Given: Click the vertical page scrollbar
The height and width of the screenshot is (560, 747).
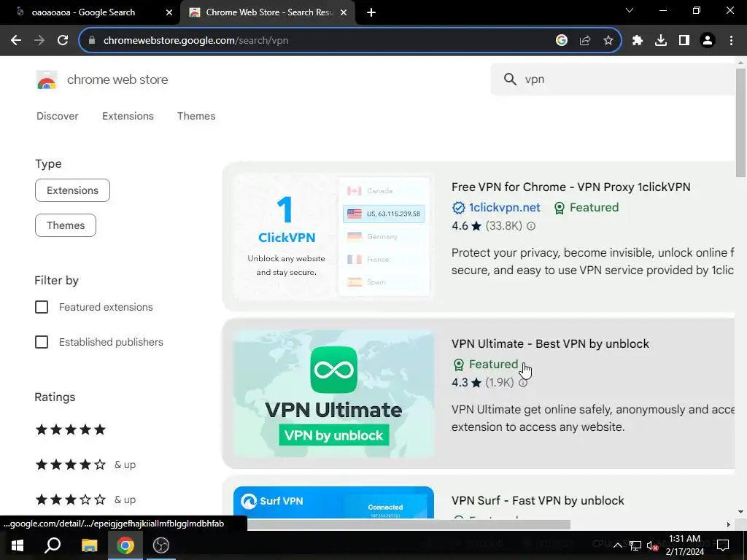Looking at the screenshot, I should click(x=740, y=122).
